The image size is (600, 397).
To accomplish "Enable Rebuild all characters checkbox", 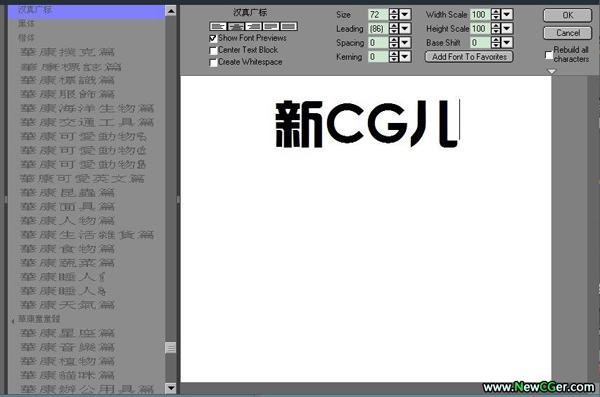I will tap(549, 55).
